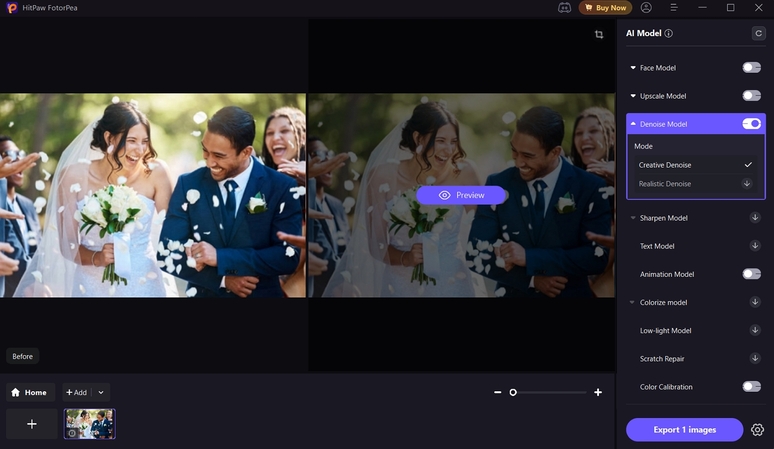
Task: Click the Mode label in Denoise panel
Action: tap(643, 147)
